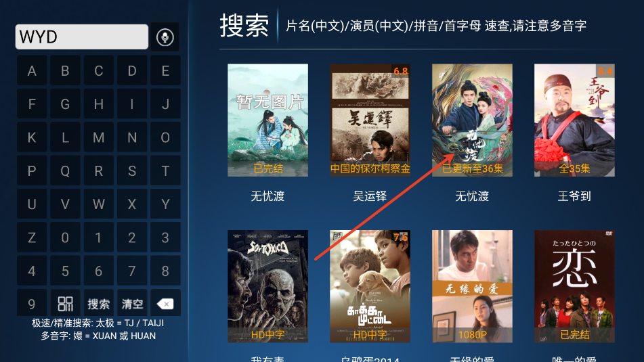Open the QR code icon button
The width and height of the screenshot is (644, 362).
click(x=65, y=304)
